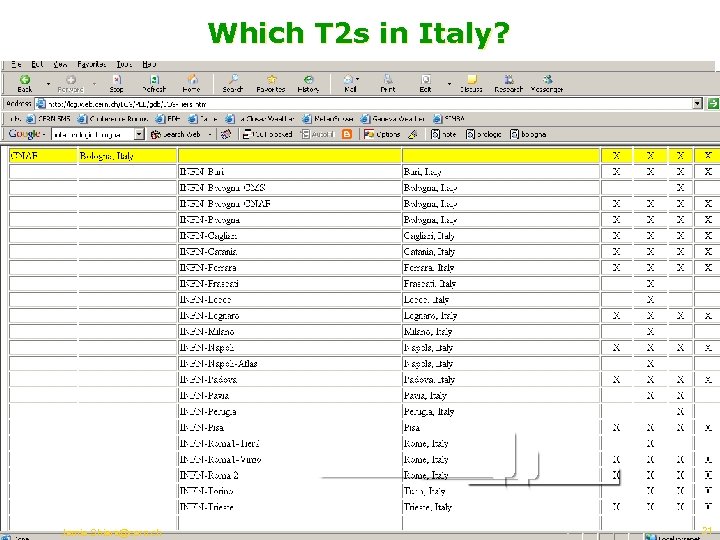Click the Edit toolbar icon
This screenshot has height=540, width=720.
tap(425, 84)
